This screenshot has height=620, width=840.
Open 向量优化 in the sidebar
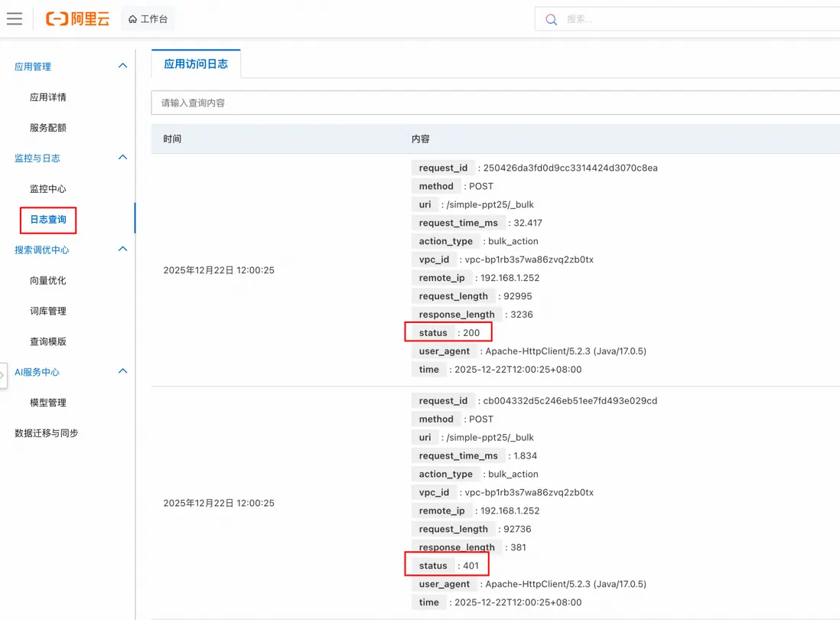(48, 280)
